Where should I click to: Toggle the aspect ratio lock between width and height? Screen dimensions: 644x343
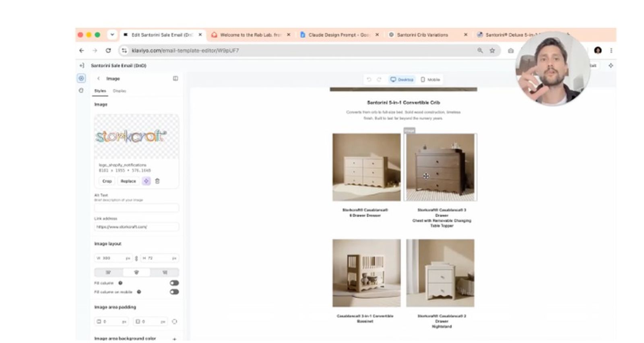(136, 258)
